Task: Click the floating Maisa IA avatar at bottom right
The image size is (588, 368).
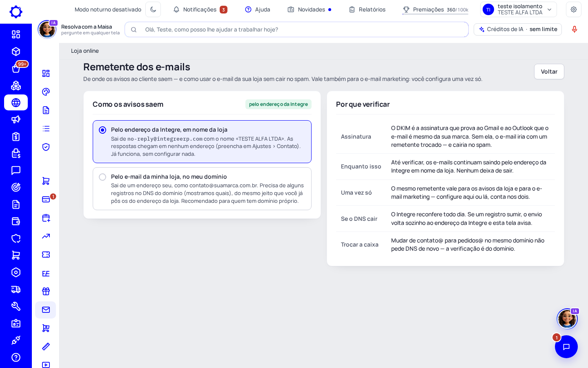Action: coord(567,319)
